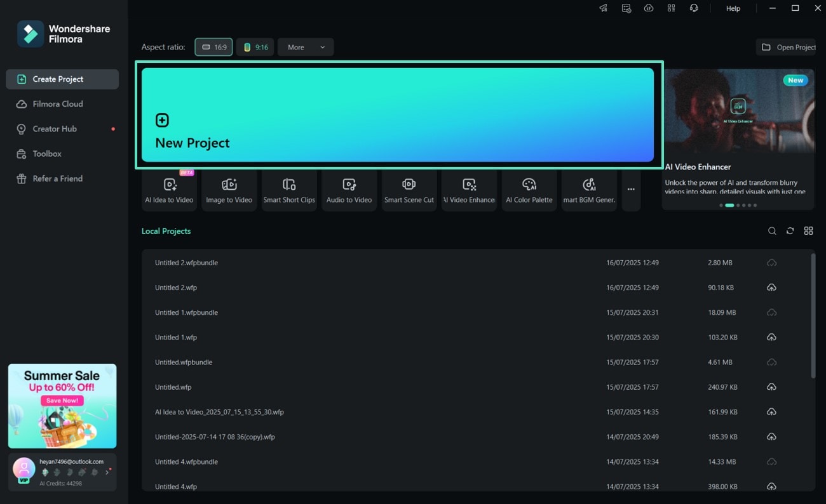Viewport: 826px width, 504px height.
Task: Open the headset customer support icon
Action: click(694, 8)
